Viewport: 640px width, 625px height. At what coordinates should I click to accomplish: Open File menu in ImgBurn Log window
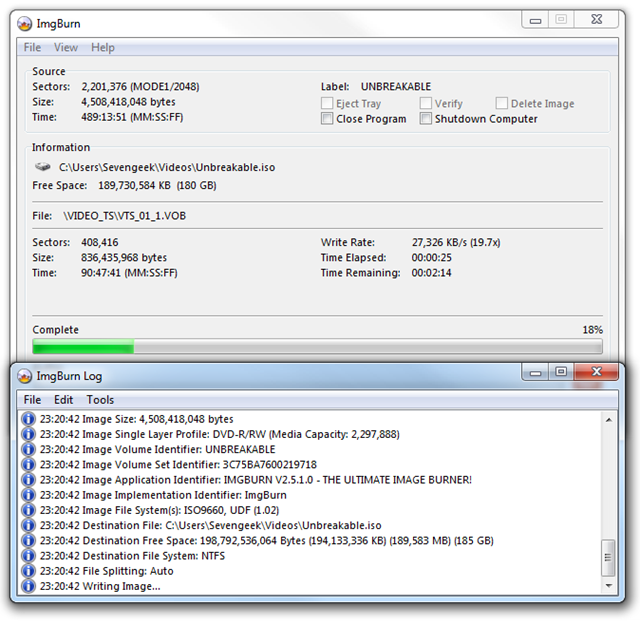coord(32,400)
